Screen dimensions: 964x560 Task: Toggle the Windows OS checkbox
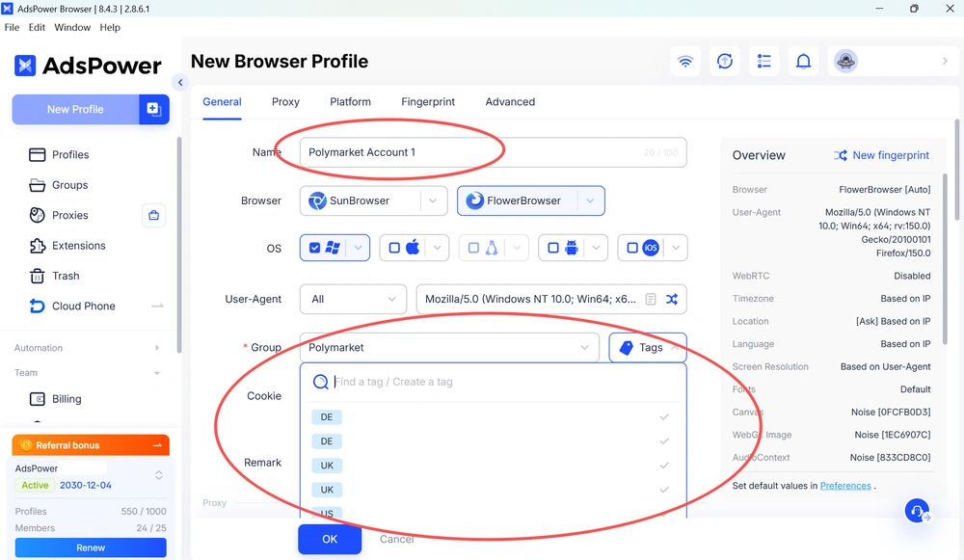coord(315,248)
